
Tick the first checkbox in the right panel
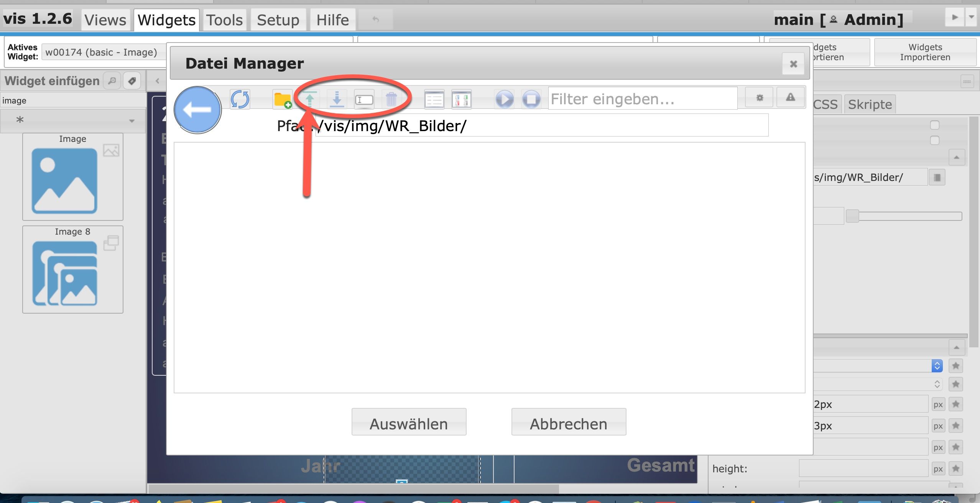(x=935, y=125)
